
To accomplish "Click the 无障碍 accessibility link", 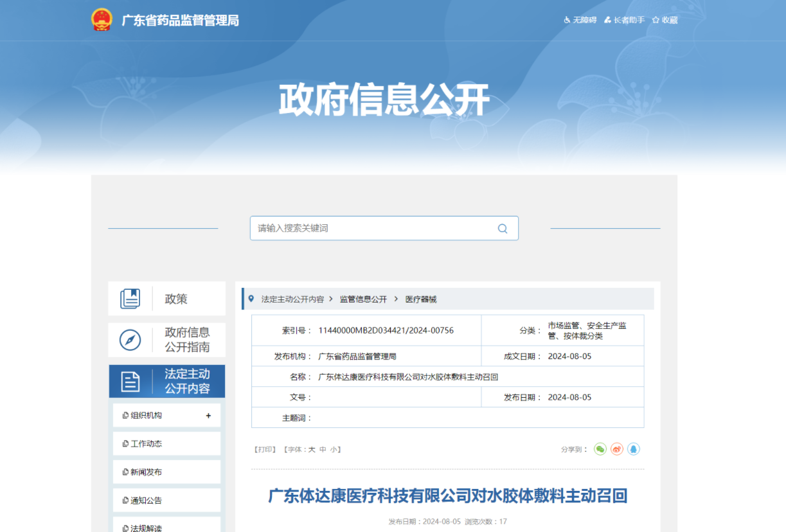I will 580,20.
